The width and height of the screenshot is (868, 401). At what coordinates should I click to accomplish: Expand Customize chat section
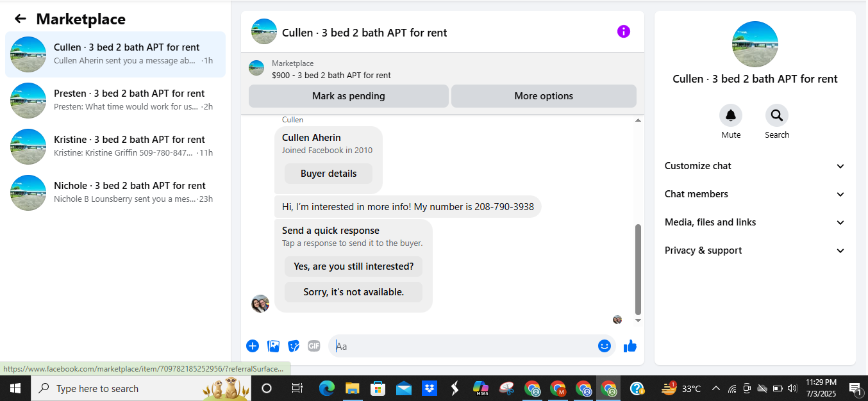[755, 166]
